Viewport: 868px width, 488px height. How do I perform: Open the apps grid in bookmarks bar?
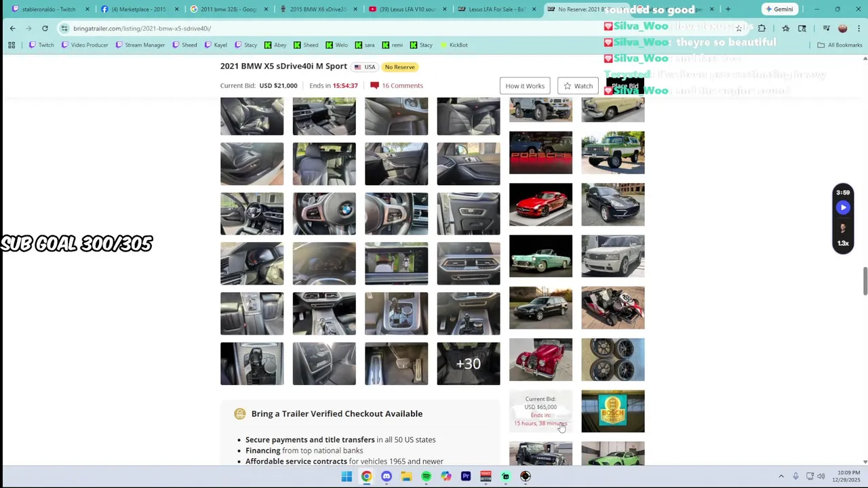pyautogui.click(x=12, y=45)
